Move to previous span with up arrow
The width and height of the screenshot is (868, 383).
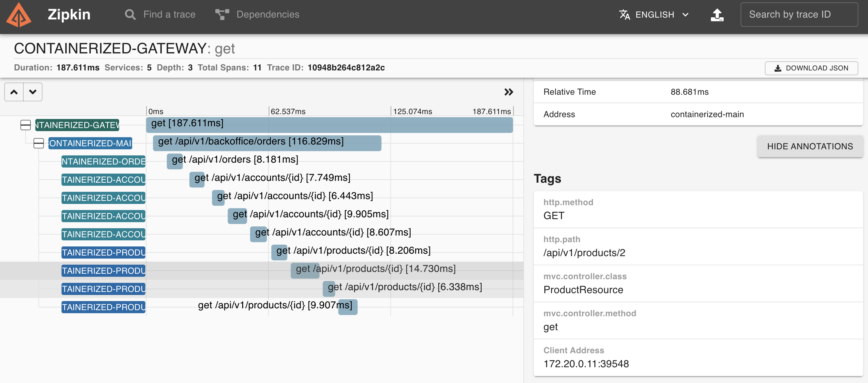pyautogui.click(x=14, y=92)
